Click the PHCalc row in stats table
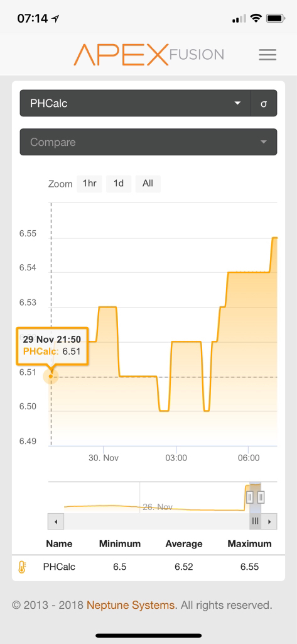Viewport: 297px width, 644px height. point(148,567)
